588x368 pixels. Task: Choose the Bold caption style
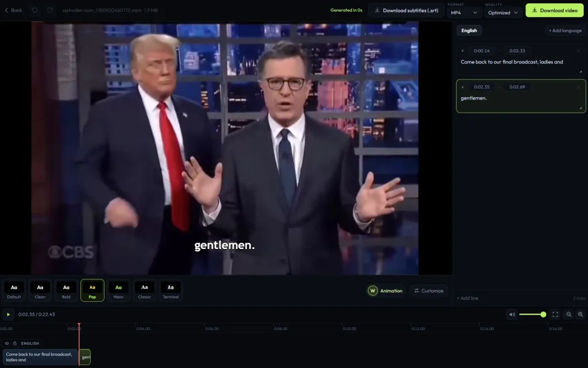pos(66,290)
